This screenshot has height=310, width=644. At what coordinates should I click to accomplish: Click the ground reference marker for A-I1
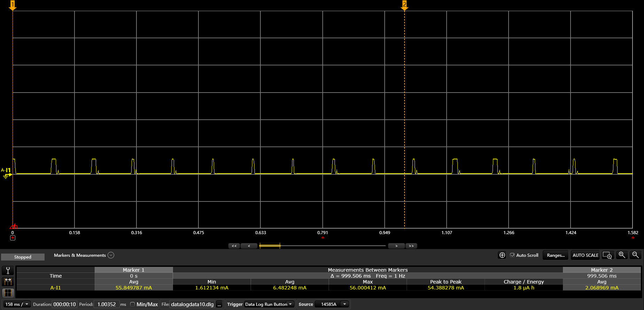(7, 175)
